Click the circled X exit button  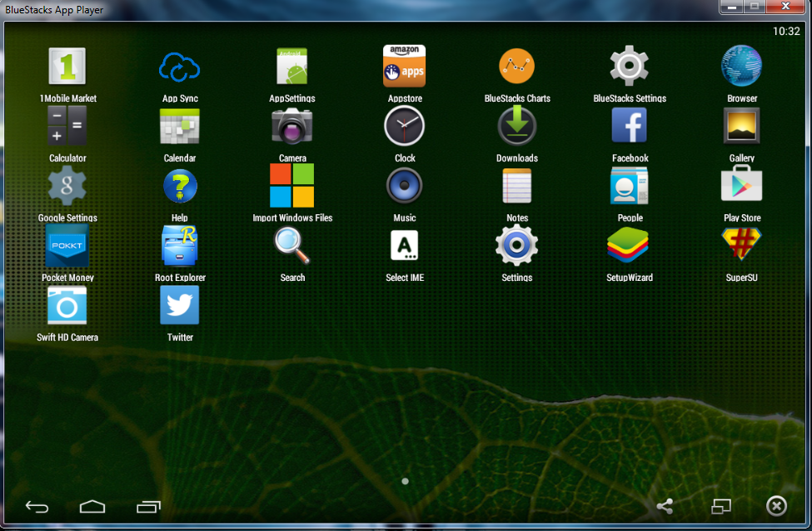tap(776, 506)
